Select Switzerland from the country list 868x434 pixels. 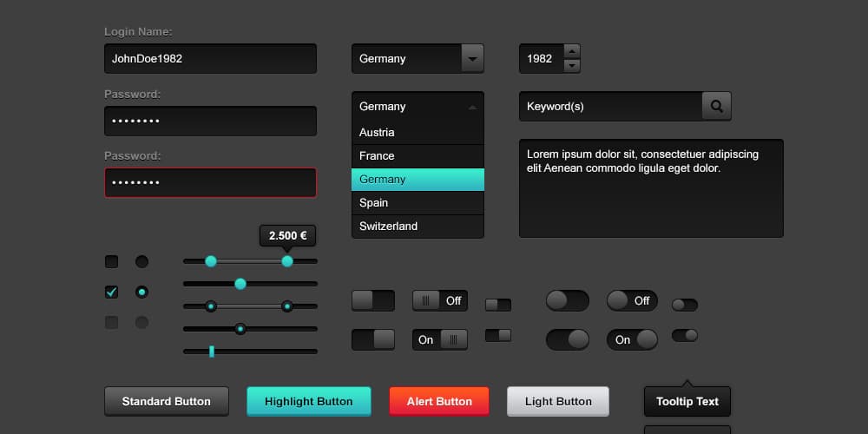pyautogui.click(x=418, y=226)
